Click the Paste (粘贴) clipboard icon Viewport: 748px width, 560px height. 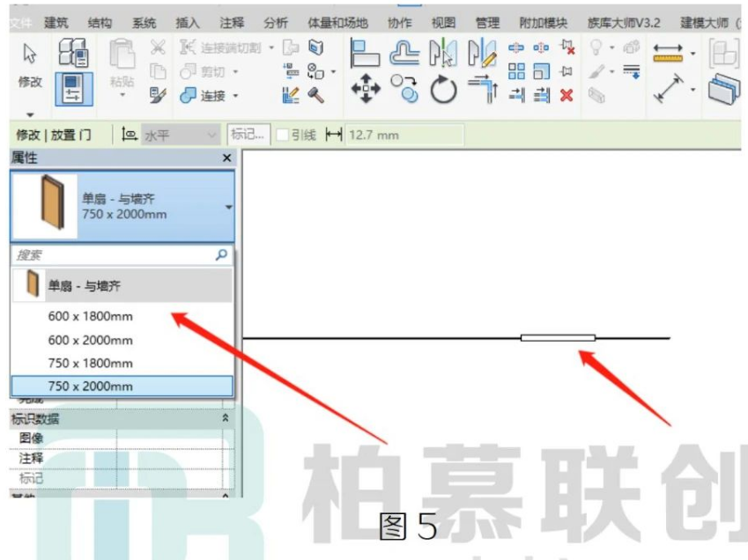coord(122,55)
